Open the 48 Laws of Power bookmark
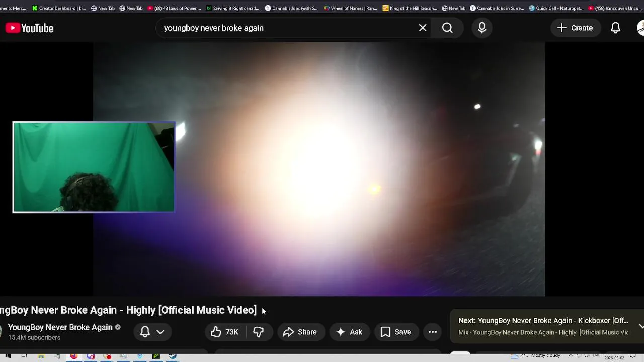 coord(174,8)
